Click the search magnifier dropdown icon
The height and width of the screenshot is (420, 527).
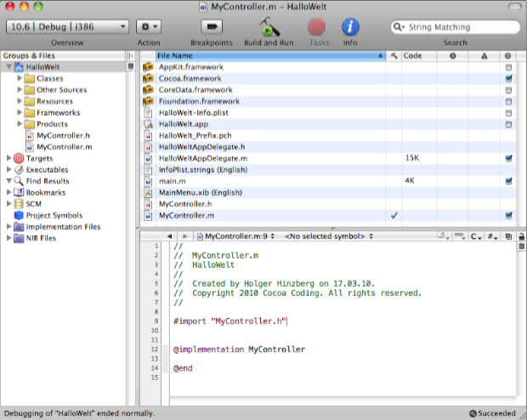pyautogui.click(x=399, y=27)
